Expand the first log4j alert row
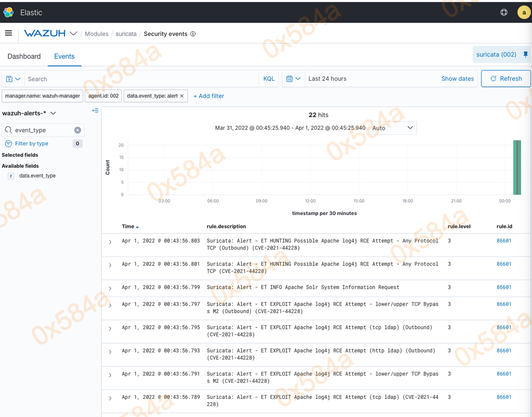The height and width of the screenshot is (417, 532). coord(110,242)
